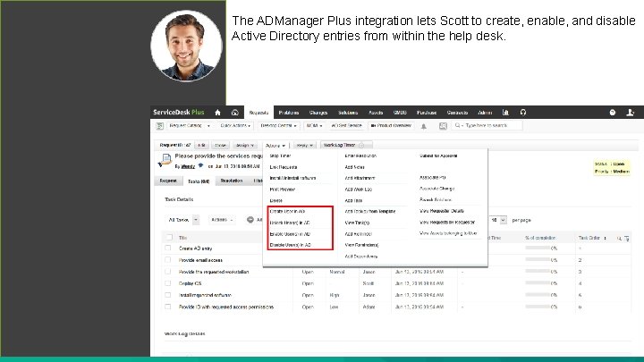This screenshot has width=644, height=362.
Task: Tick the select-all checkbox in tasks header
Action: click(169, 237)
